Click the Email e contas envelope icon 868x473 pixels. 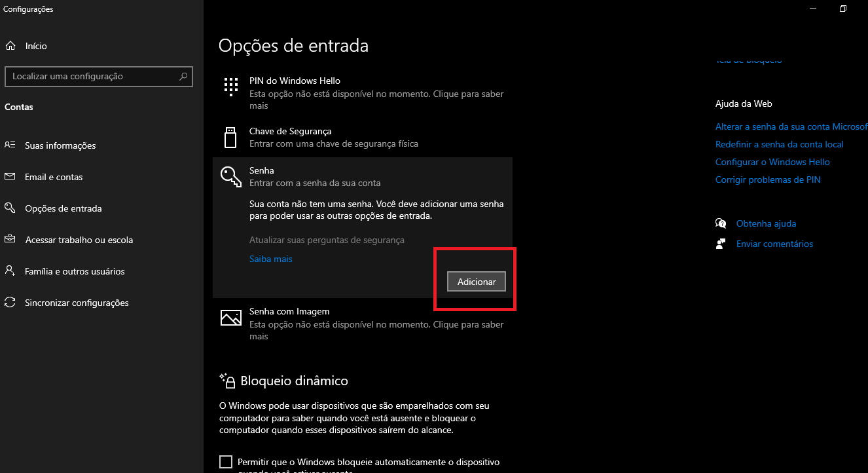10,177
